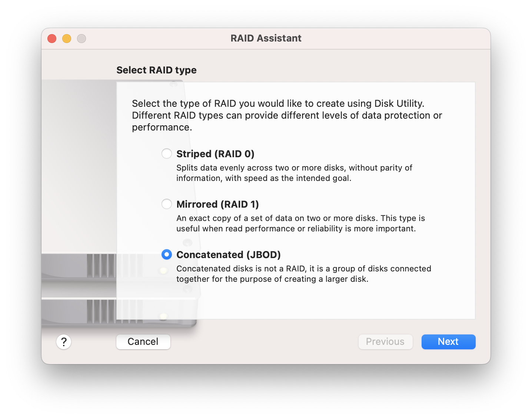The height and width of the screenshot is (419, 532).
Task: Click the RAID Assistant window title
Action: [266, 38]
